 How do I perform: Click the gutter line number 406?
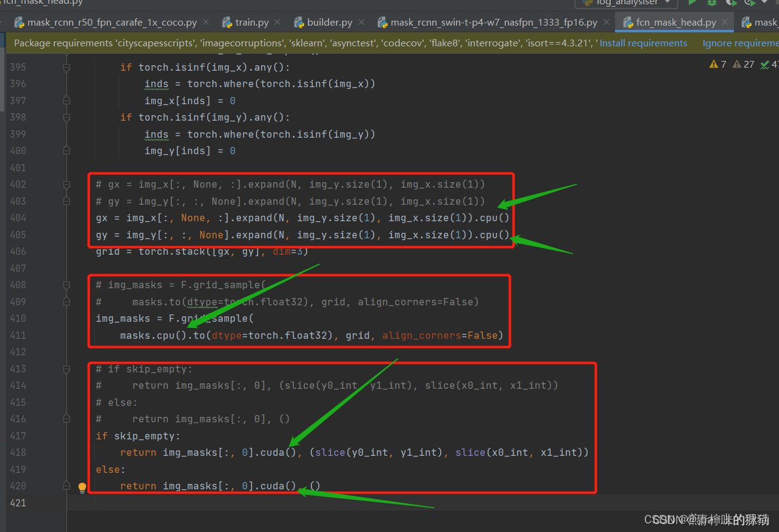(x=18, y=251)
